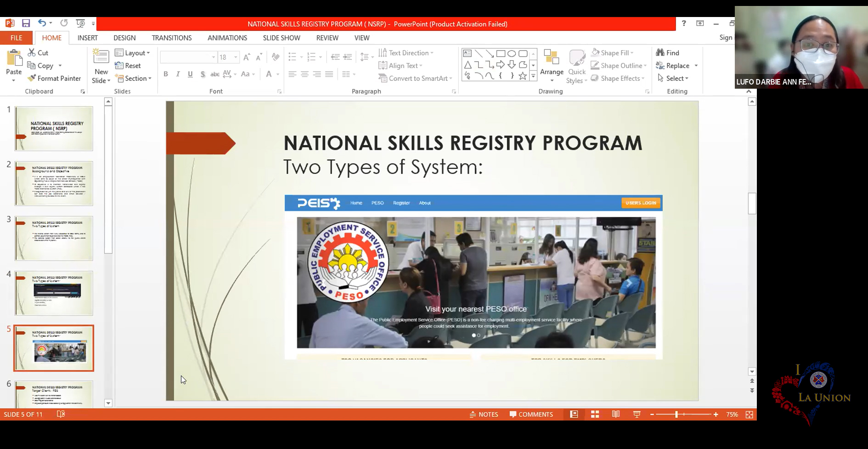Clear all formatting icon
Image resolution: width=868 pixels, height=449 pixels.
(276, 57)
